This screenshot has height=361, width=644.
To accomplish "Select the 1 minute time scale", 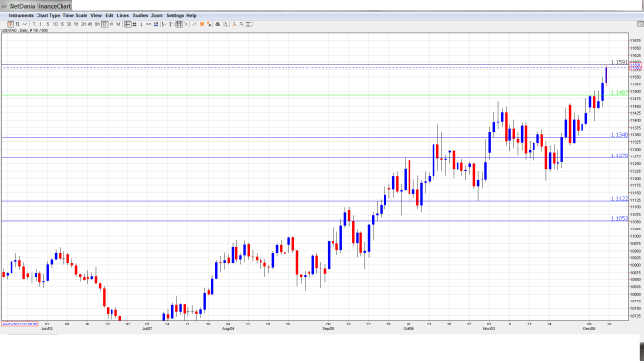I will point(40,24).
